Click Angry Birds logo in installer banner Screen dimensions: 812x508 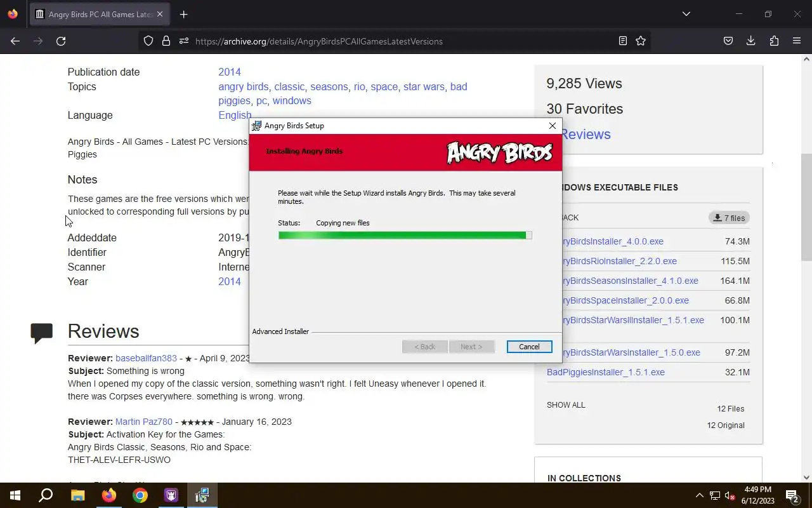[x=500, y=152]
